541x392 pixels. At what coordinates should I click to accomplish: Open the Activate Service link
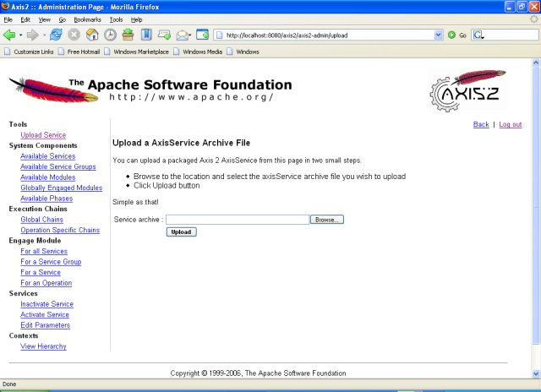click(x=45, y=315)
